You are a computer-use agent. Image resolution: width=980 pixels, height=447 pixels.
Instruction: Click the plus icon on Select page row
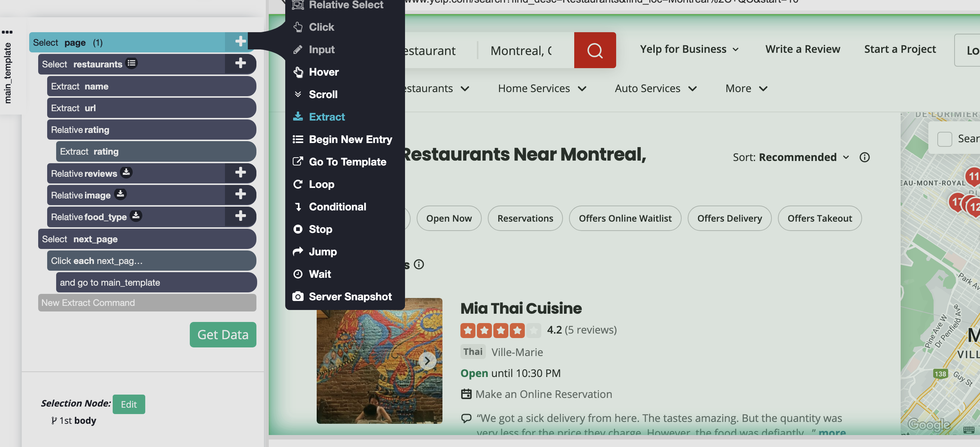tap(240, 42)
